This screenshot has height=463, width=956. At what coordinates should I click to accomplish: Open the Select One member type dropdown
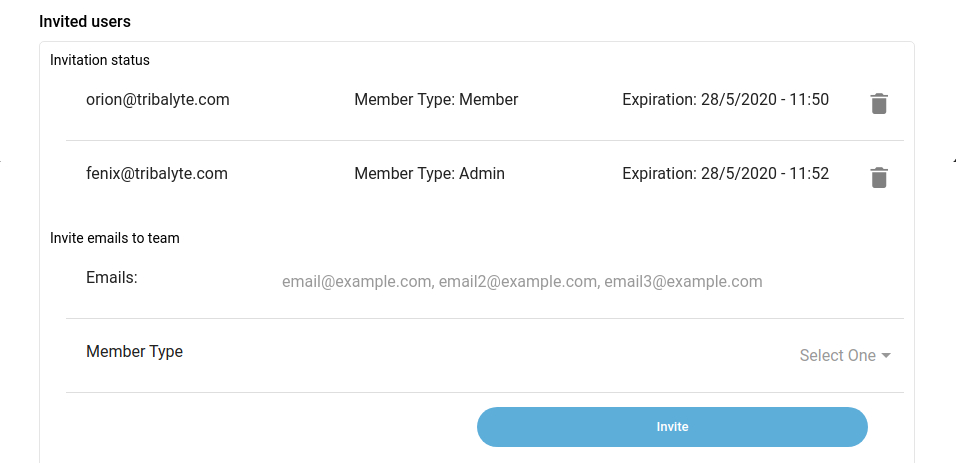click(x=838, y=356)
